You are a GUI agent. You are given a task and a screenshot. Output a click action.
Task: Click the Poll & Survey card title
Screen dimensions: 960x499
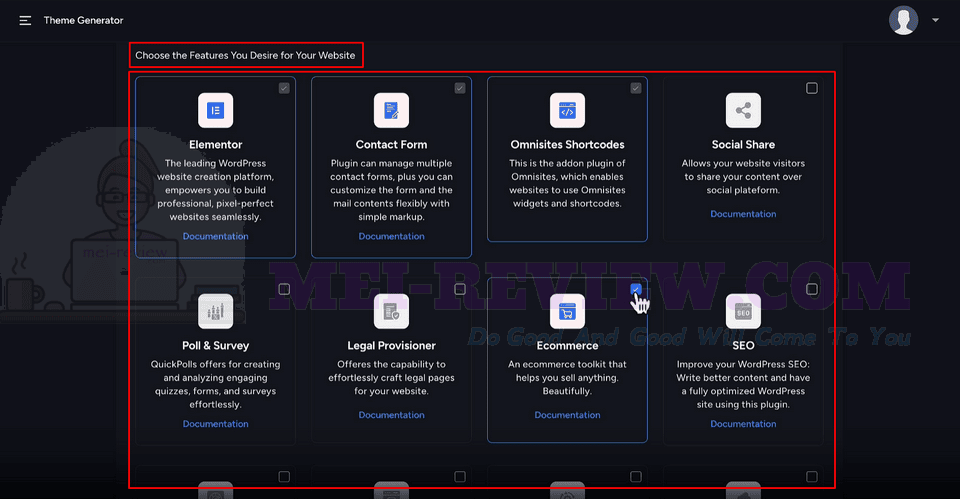[216, 345]
